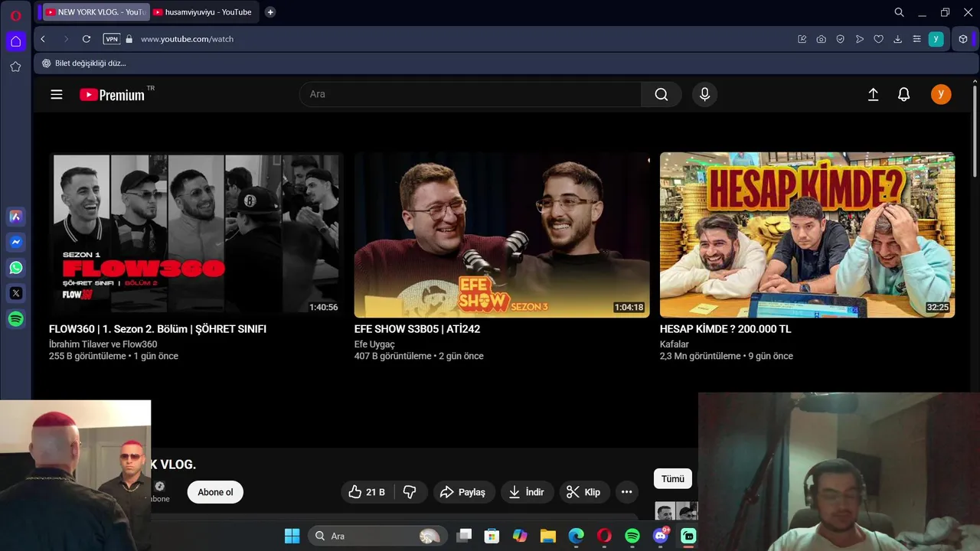Click the Opera My Flow send icon
Viewport: 980px width, 551px height.
(x=859, y=39)
